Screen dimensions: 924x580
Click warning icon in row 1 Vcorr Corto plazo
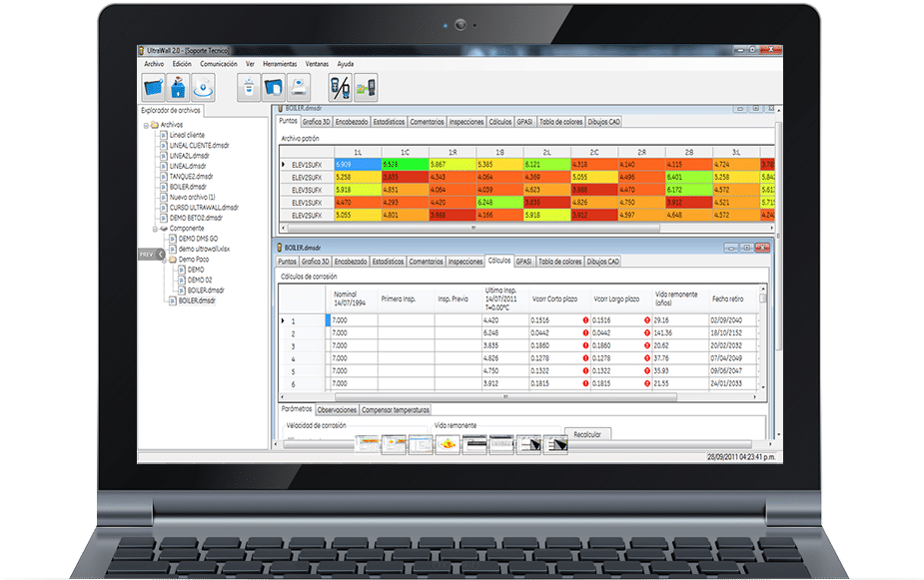(585, 320)
